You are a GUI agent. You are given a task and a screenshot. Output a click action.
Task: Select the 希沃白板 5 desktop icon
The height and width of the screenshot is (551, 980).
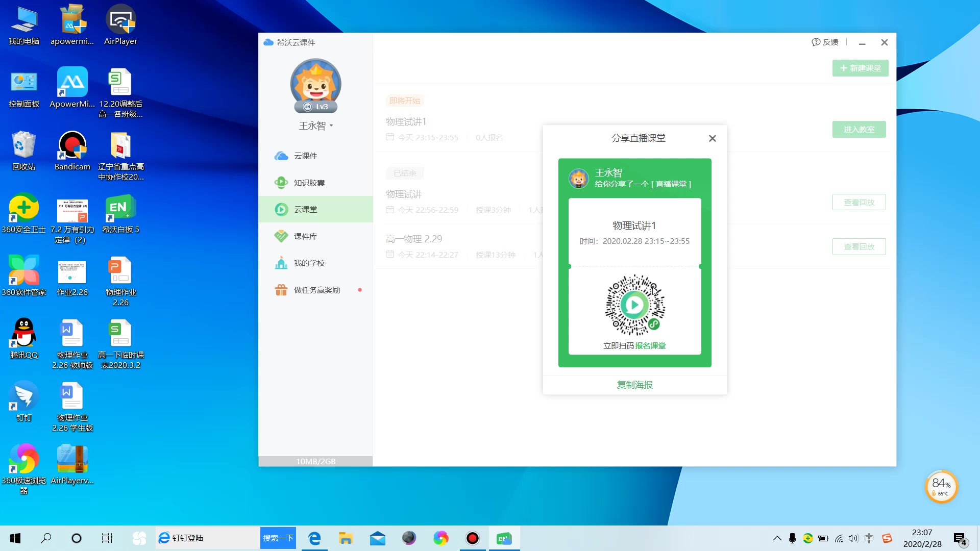point(120,214)
